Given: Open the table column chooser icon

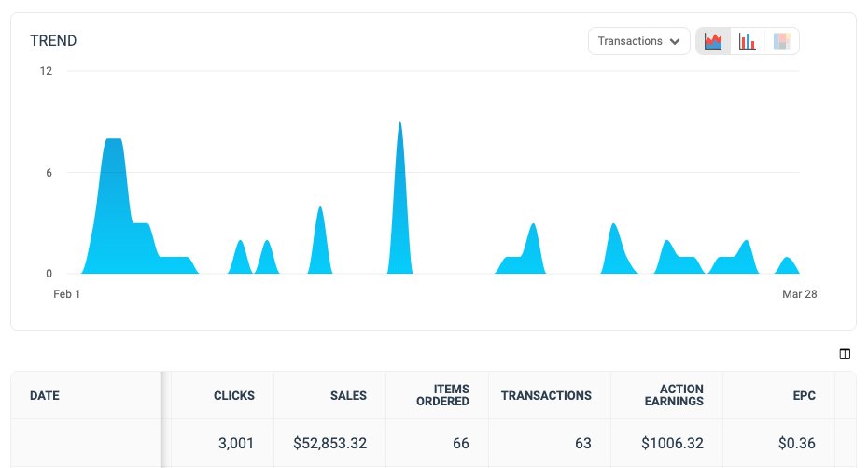Looking at the screenshot, I should 845,354.
